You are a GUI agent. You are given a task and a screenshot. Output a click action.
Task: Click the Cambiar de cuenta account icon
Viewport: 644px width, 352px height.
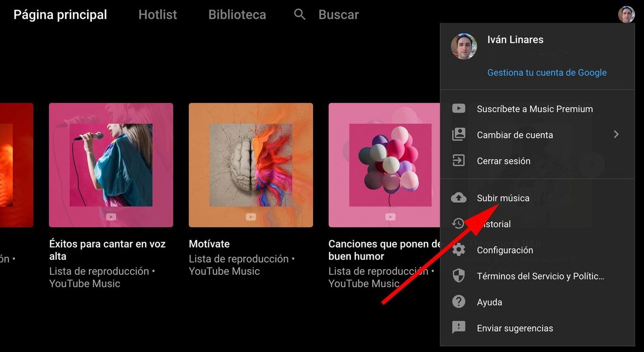[x=459, y=135]
